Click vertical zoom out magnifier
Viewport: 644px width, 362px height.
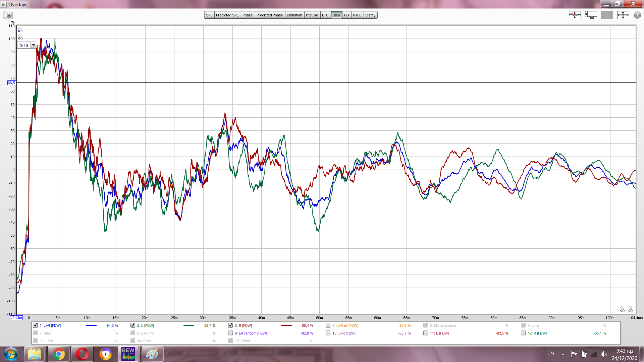[x=20, y=37]
